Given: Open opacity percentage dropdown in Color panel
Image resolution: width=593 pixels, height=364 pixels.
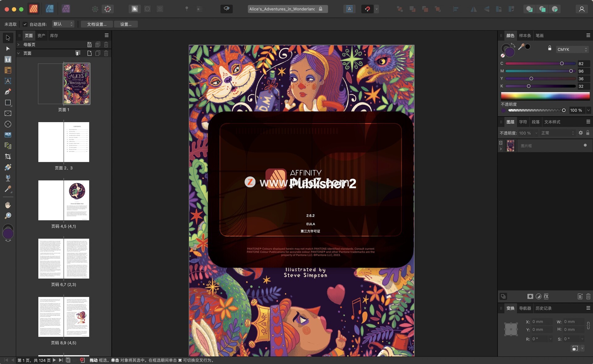Looking at the screenshot, I should click(x=588, y=110).
